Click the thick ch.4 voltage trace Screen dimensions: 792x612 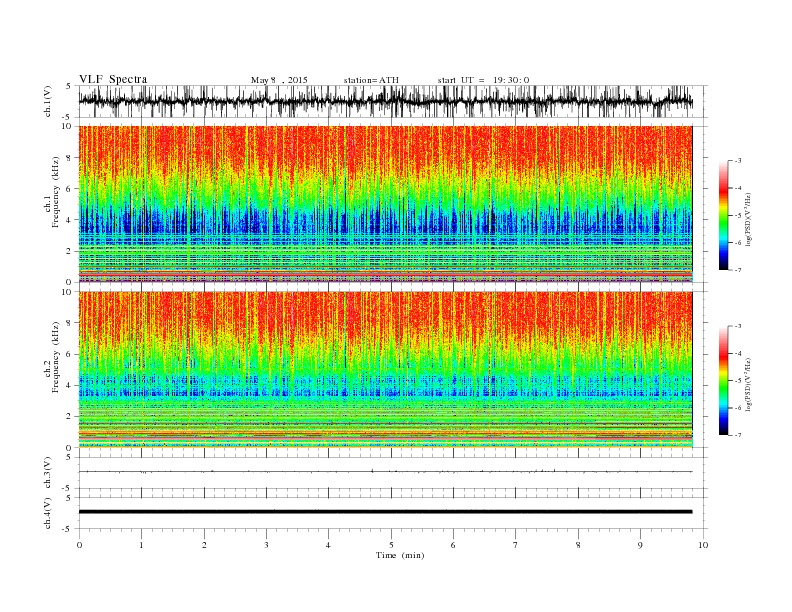tap(385, 512)
